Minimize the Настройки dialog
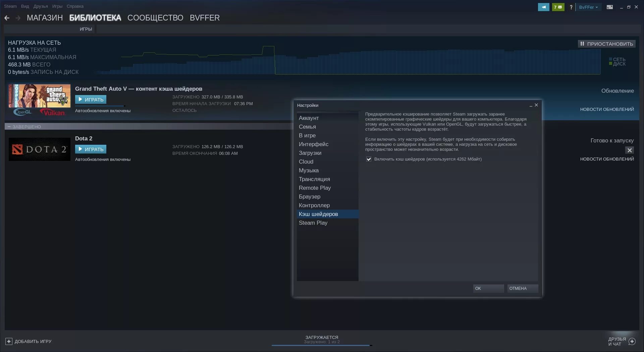This screenshot has height=352, width=644. [531, 105]
